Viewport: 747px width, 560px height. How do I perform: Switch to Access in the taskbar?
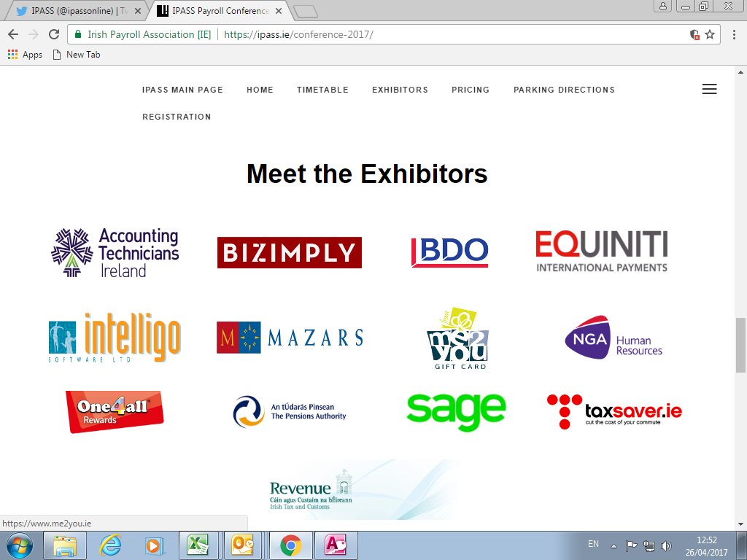tap(336, 545)
